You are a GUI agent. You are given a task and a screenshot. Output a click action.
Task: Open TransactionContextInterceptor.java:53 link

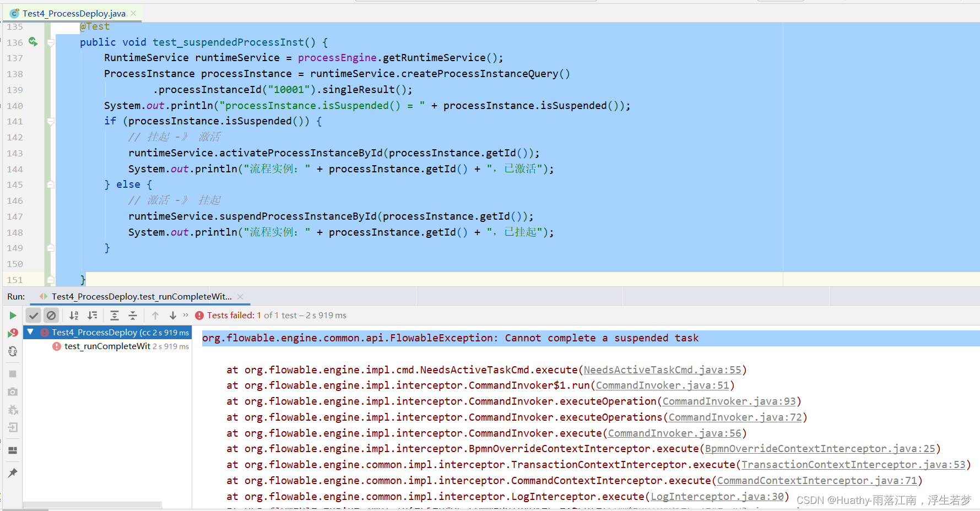853,465
